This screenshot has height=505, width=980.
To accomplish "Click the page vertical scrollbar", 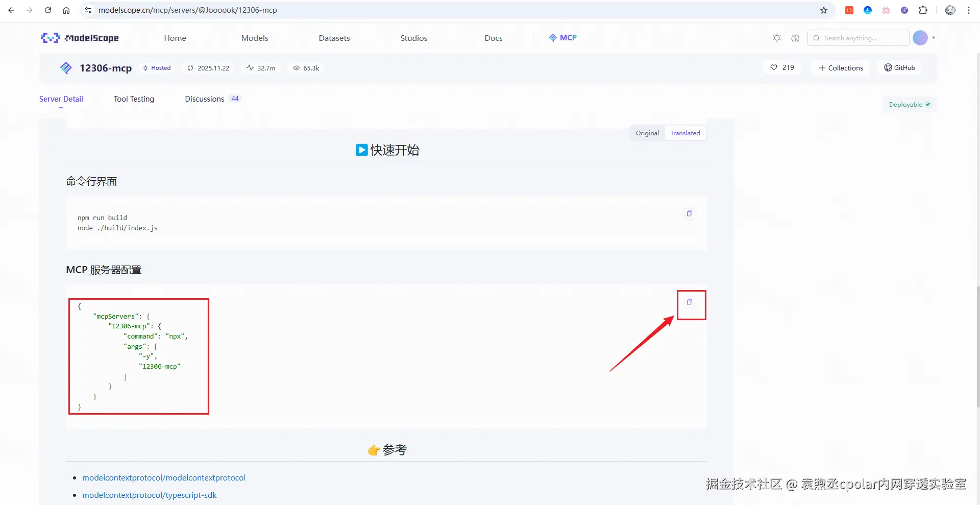I will click(977, 347).
